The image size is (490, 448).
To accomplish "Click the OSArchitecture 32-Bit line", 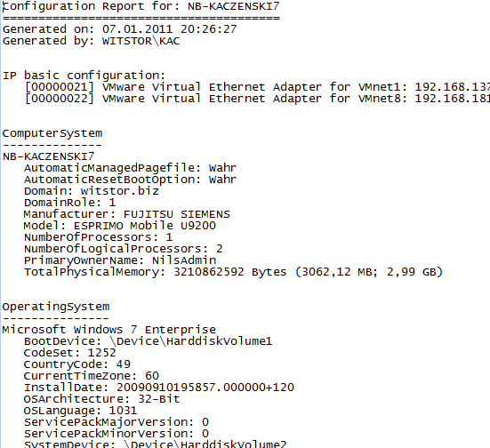I will [x=102, y=399].
